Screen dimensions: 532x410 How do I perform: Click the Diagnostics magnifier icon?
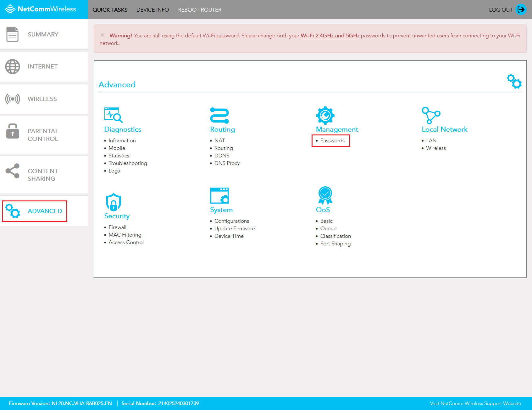[113, 116]
